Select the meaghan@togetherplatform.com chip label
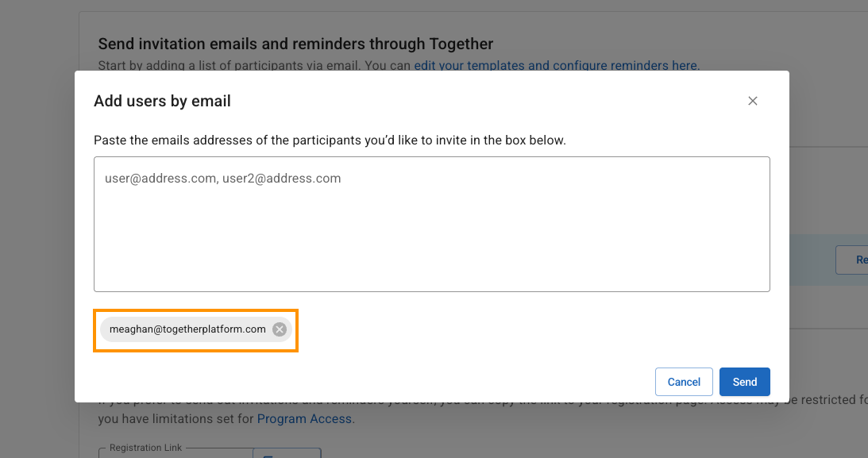Viewport: 868px width, 458px height. 187,329
